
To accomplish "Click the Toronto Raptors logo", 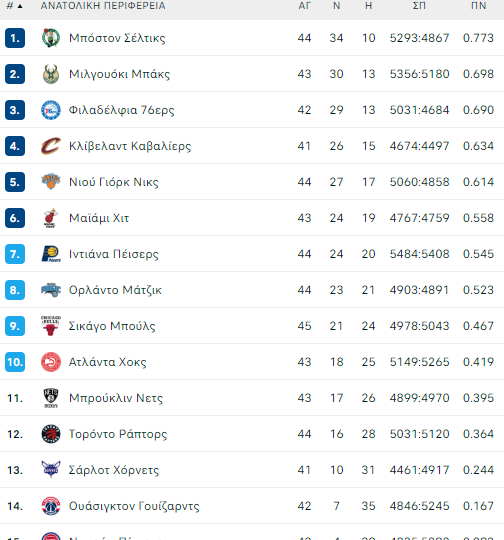I will pos(51,434).
